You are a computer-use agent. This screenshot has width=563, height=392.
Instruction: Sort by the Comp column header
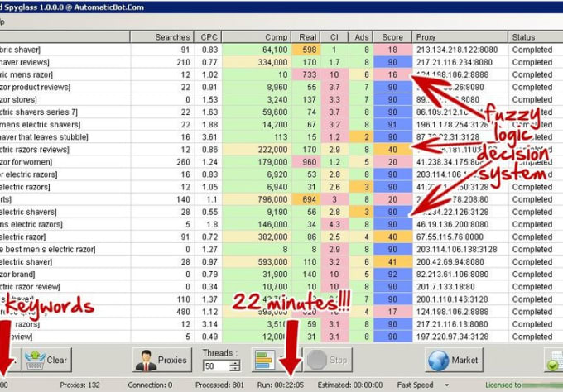[x=257, y=37]
